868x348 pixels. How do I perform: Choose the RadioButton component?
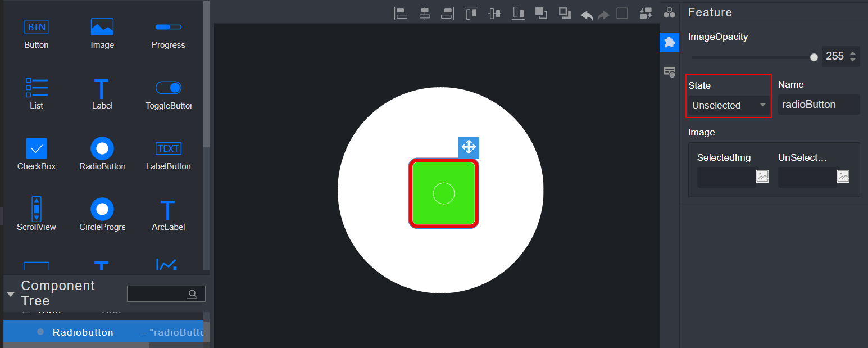pyautogui.click(x=102, y=154)
